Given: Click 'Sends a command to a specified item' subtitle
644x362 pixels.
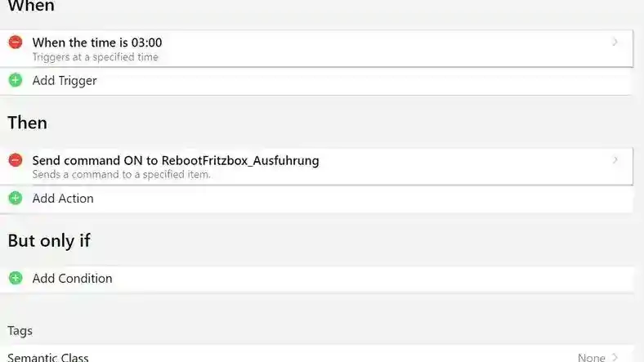Looking at the screenshot, I should tap(122, 174).
